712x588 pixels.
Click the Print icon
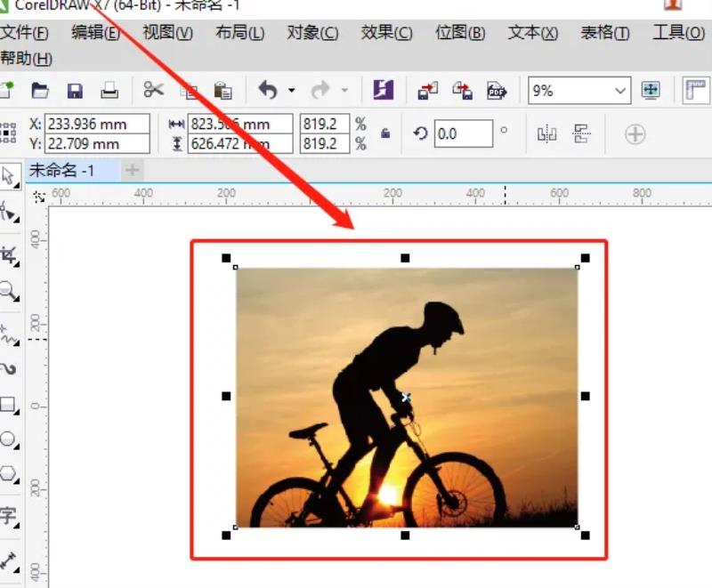[x=109, y=91]
